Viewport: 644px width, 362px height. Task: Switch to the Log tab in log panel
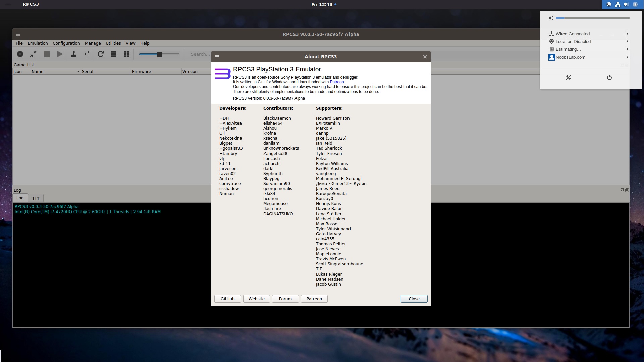pyautogui.click(x=20, y=198)
